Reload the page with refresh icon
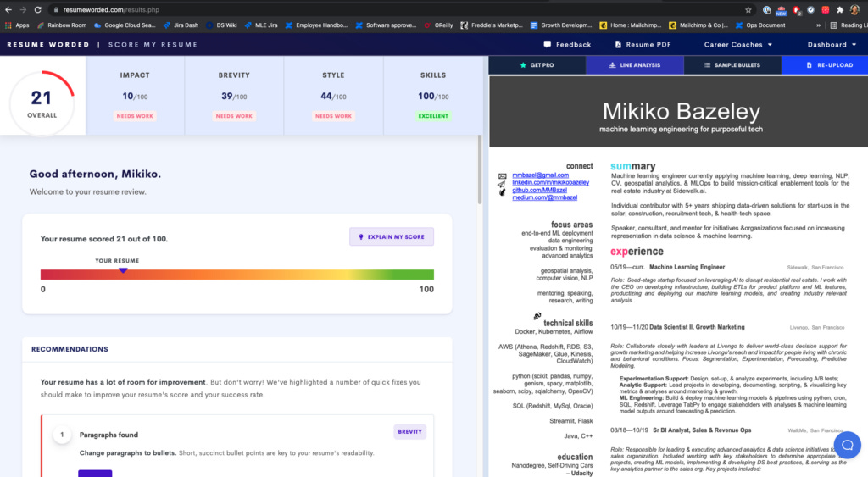868x477 pixels. tap(37, 9)
